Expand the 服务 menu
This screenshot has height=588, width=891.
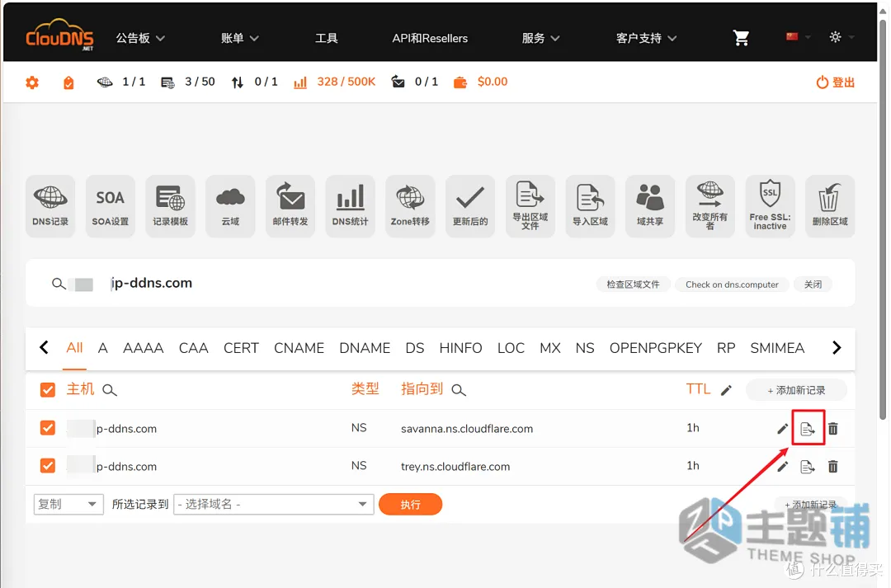click(541, 38)
